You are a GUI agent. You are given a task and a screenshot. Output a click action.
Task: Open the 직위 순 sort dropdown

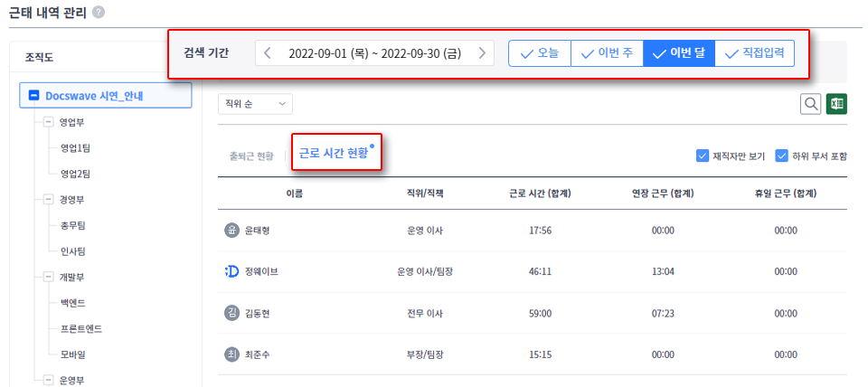coord(256,104)
